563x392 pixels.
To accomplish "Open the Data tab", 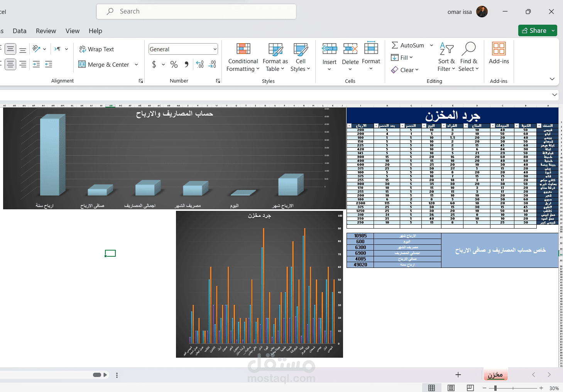I will tap(20, 31).
